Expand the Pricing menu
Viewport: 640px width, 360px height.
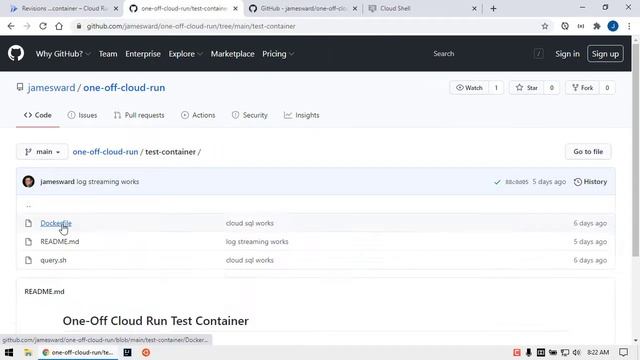tap(278, 54)
